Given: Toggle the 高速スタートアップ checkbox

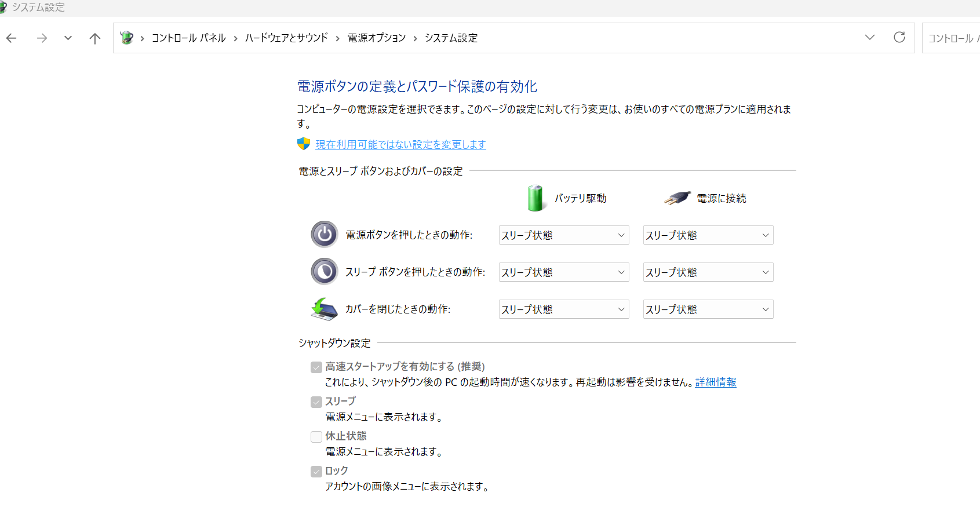Looking at the screenshot, I should click(316, 367).
